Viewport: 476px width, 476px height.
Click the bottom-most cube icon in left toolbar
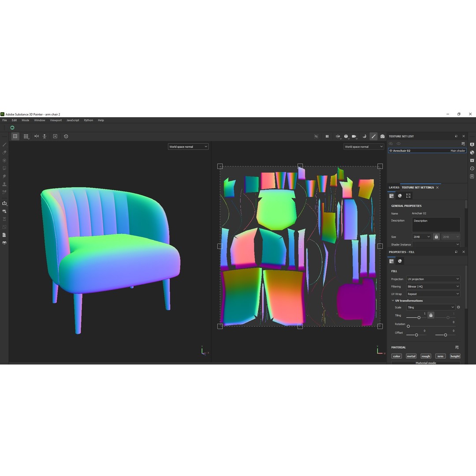click(4, 242)
